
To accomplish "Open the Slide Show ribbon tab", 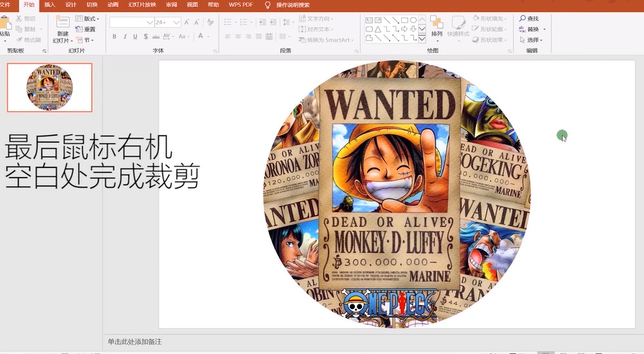I will 142,5.
